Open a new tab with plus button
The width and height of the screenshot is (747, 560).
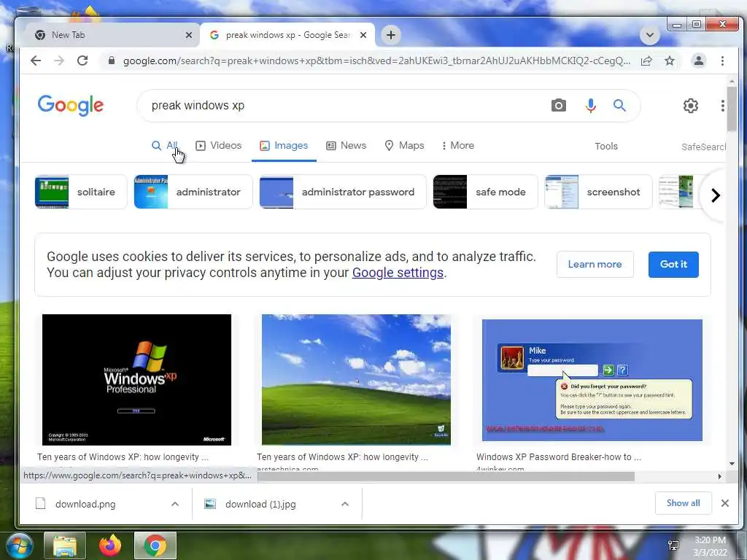pyautogui.click(x=391, y=35)
